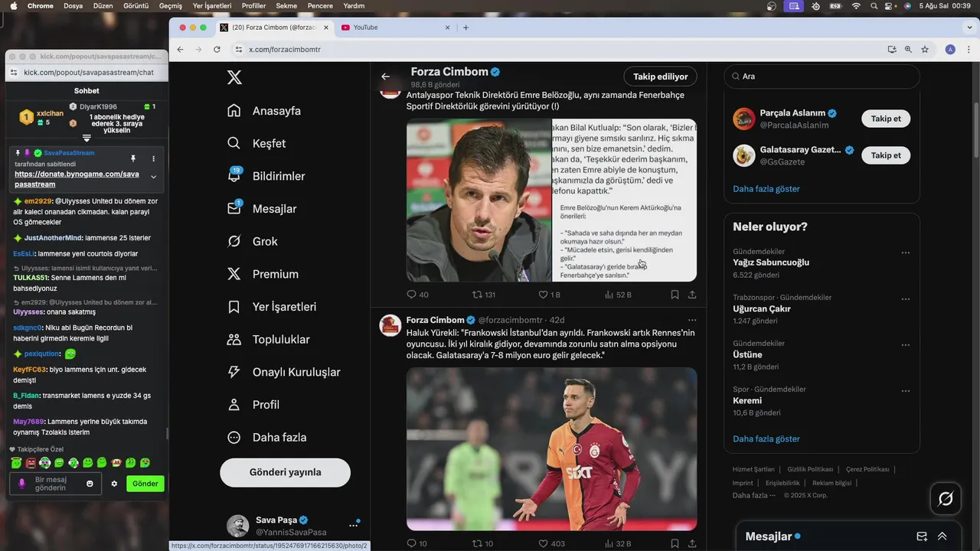This screenshot has height=551, width=980.
Task: Open Grok from the sidebar
Action: coord(253,242)
